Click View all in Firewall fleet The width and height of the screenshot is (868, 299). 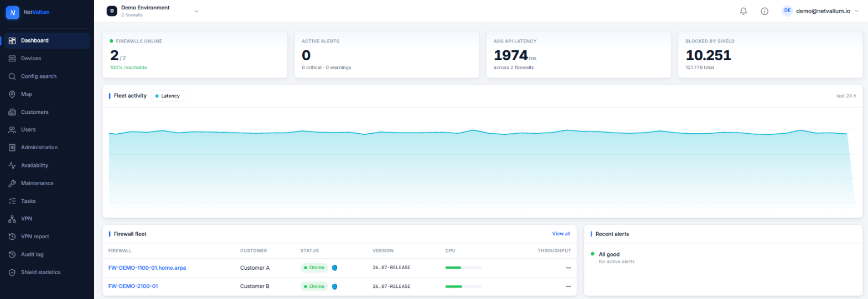[x=561, y=234]
